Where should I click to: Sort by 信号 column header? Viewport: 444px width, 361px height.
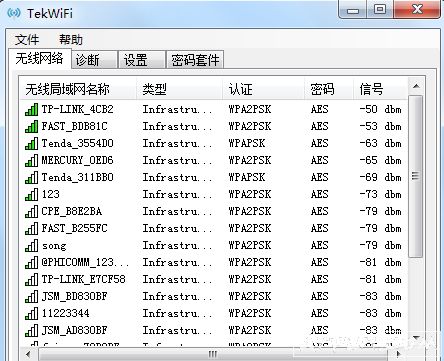pyautogui.click(x=380, y=89)
